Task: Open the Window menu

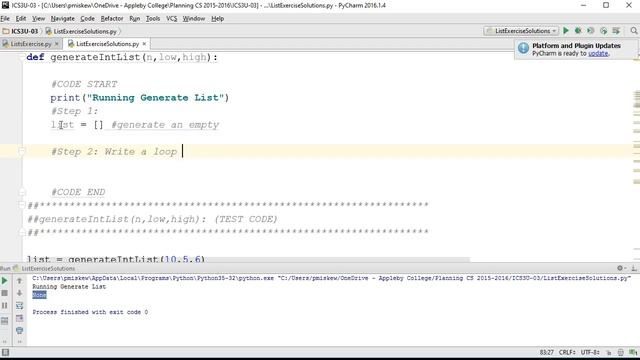Action: 193,18
